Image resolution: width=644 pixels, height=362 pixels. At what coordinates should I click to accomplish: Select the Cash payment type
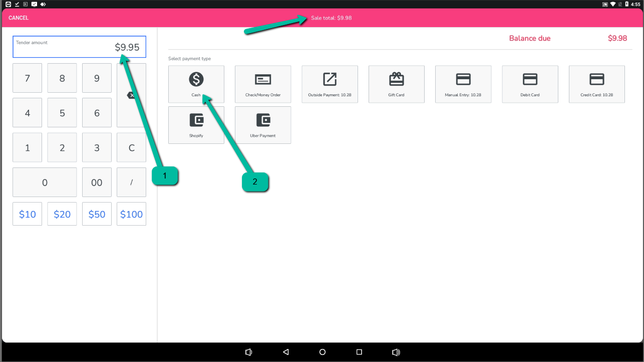(x=196, y=84)
